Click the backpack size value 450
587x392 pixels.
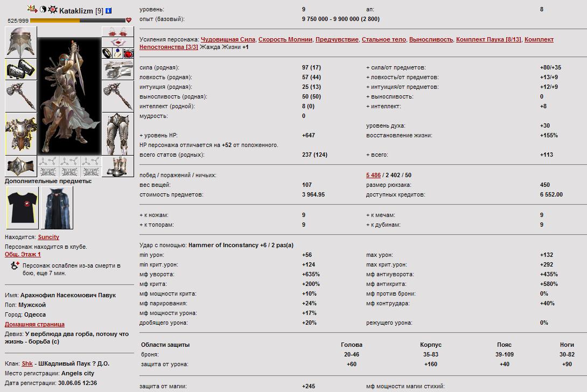click(545, 185)
